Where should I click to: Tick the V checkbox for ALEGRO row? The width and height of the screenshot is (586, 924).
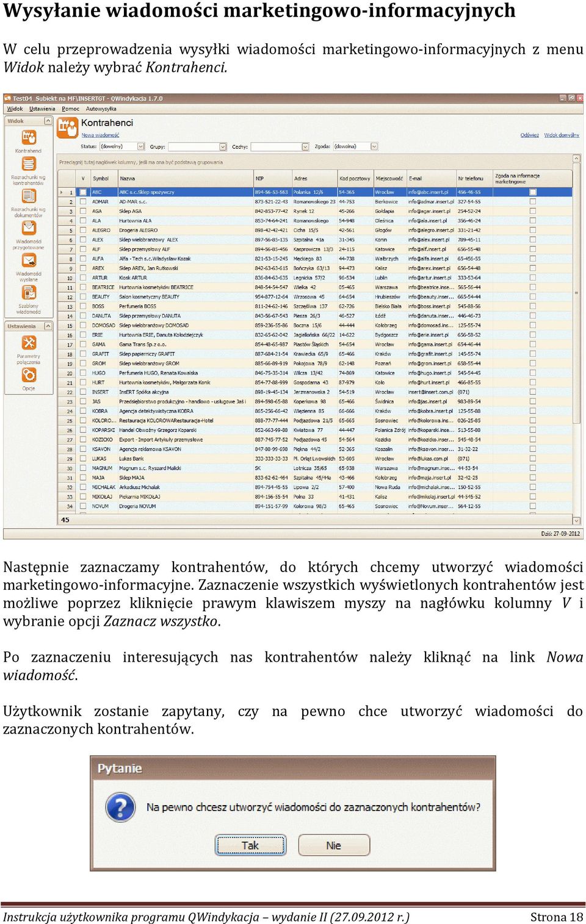coord(83,231)
